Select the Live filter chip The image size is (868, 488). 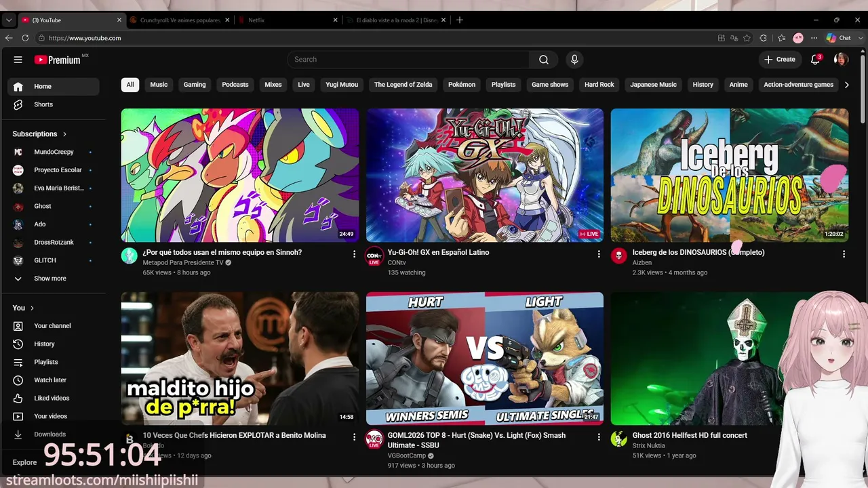pyautogui.click(x=304, y=85)
